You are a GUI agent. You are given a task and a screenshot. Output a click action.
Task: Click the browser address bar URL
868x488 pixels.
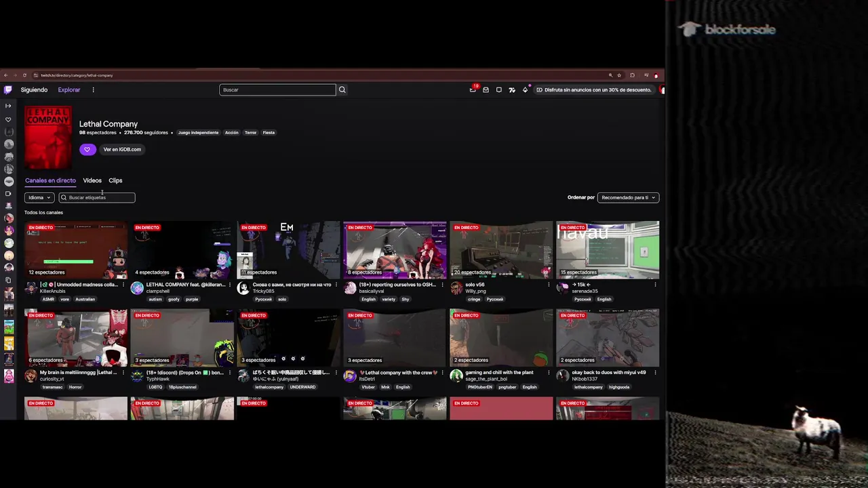[77, 75]
